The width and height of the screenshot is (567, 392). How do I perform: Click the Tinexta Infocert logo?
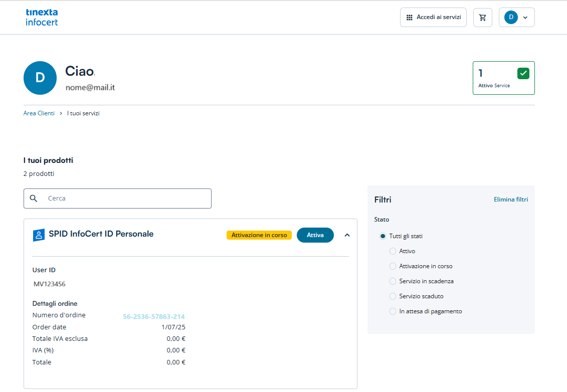[x=42, y=17]
